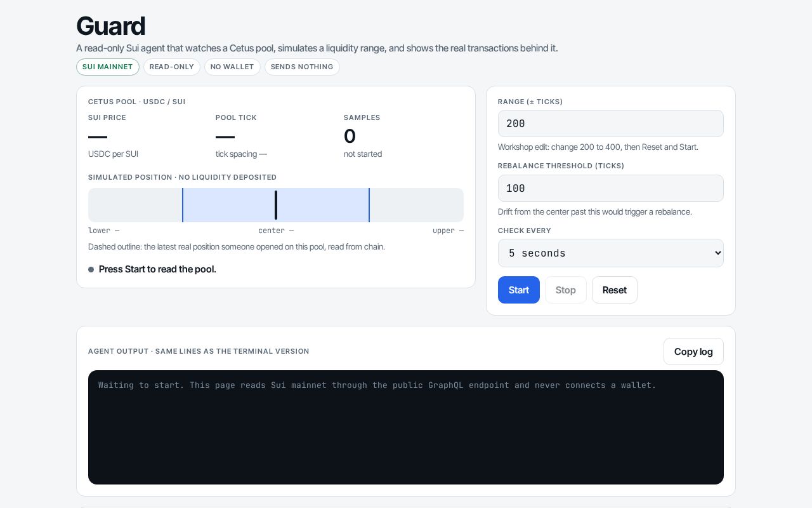This screenshot has width=812, height=508.
Task: Click the 'CETUS POOL · USDC / SUI' heading
Action: 137,102
